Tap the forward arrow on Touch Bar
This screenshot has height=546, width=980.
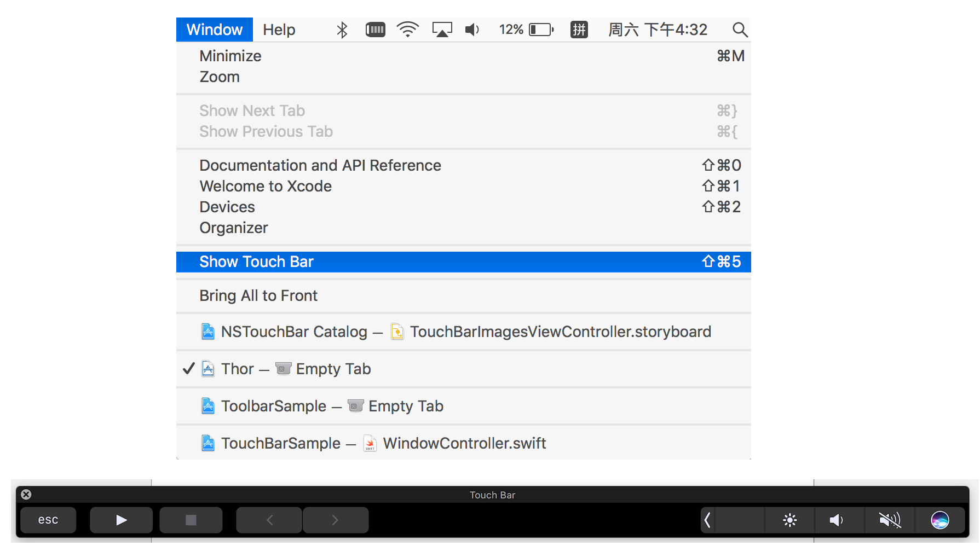coord(336,520)
